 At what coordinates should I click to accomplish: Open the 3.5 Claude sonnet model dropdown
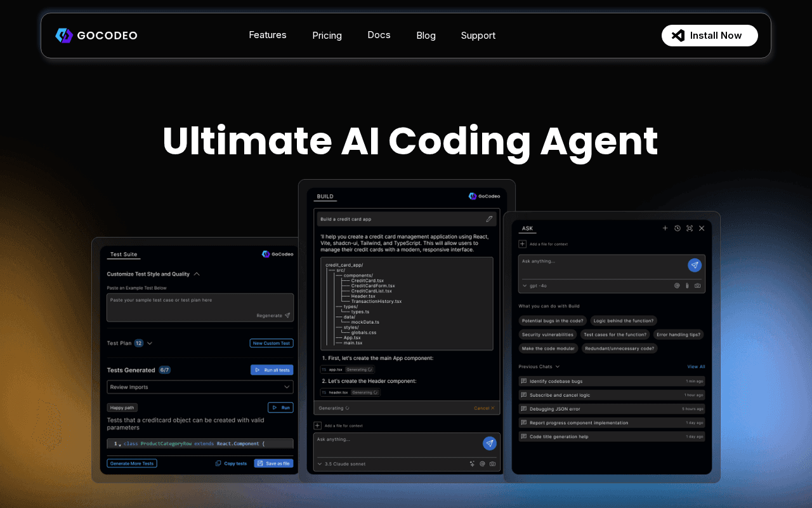point(343,464)
